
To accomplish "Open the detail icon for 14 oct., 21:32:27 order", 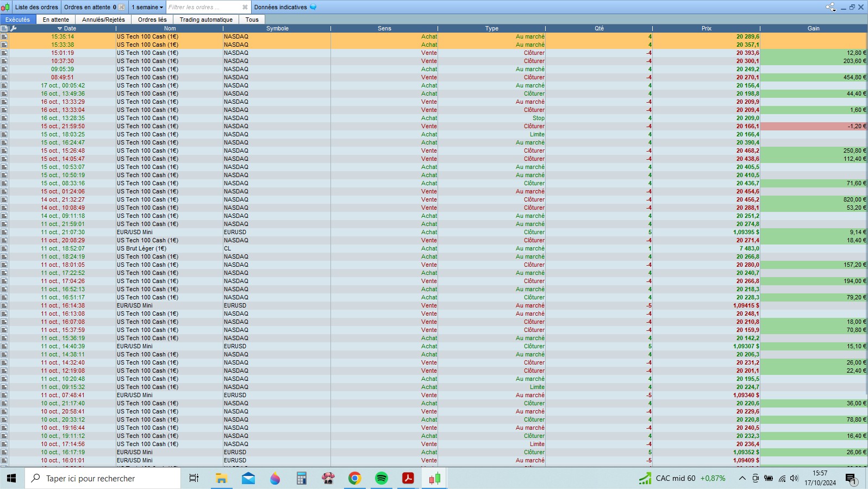I will (4, 199).
